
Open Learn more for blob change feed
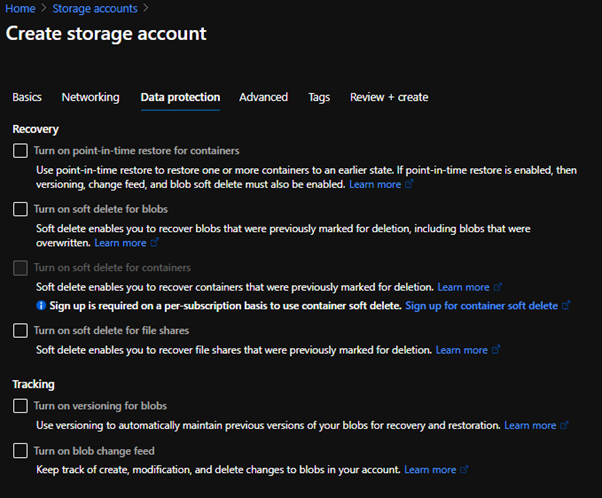[x=430, y=470]
